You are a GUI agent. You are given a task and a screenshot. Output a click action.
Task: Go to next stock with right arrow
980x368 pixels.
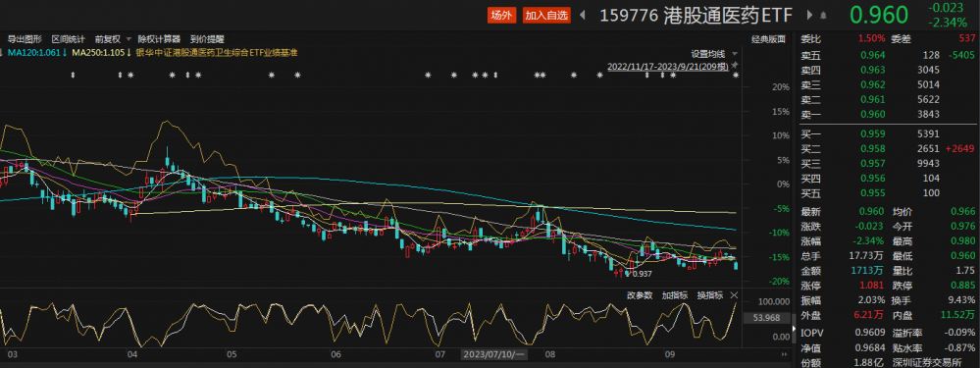coord(810,16)
